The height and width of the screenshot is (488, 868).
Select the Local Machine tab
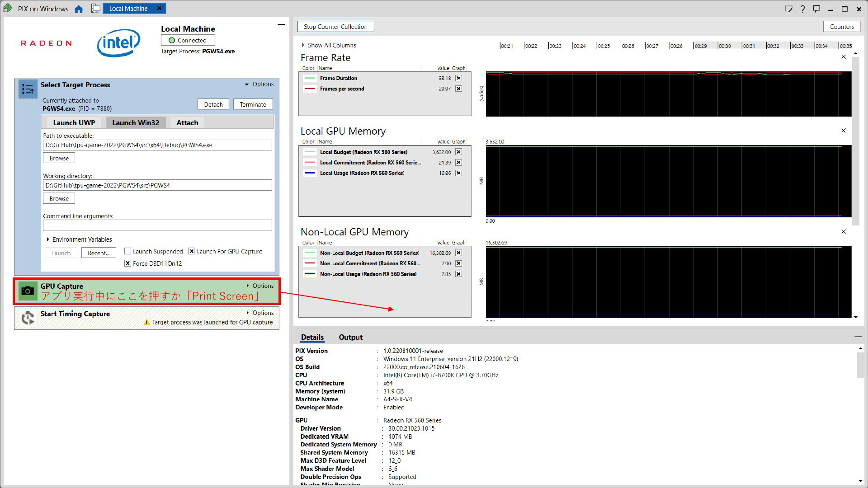tap(128, 9)
